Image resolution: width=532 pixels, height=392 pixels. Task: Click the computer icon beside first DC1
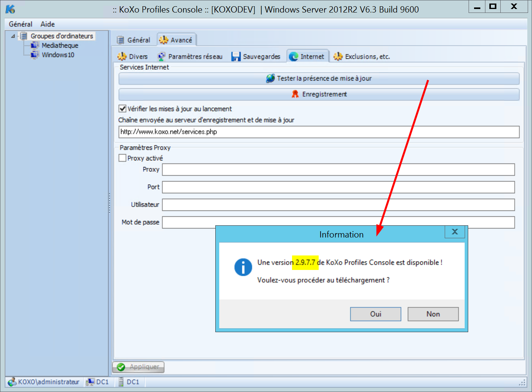90,382
